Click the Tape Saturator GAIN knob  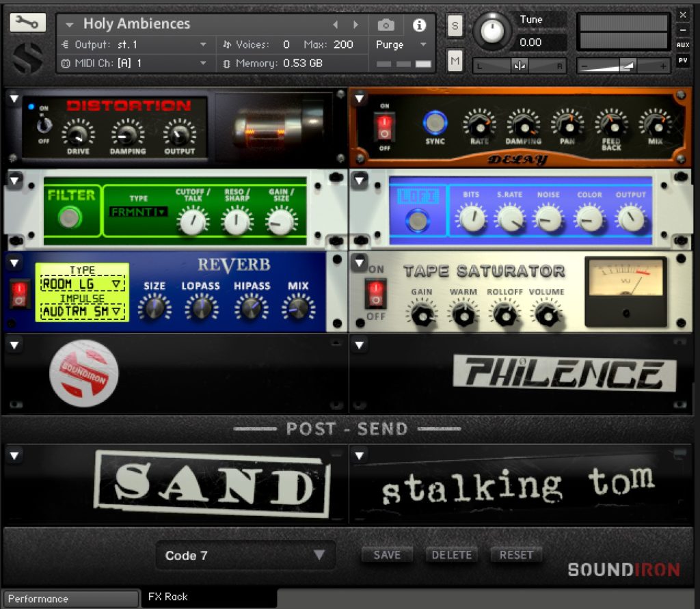point(421,315)
